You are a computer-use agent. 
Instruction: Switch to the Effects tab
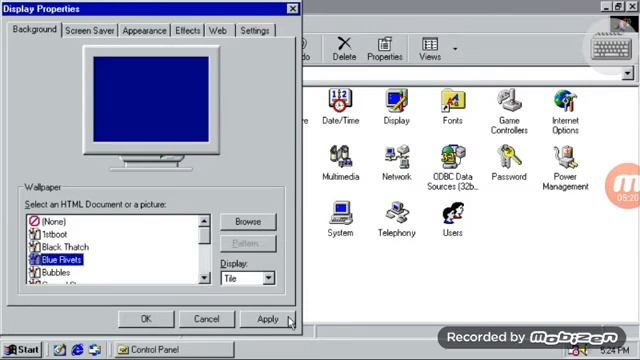coord(187,31)
